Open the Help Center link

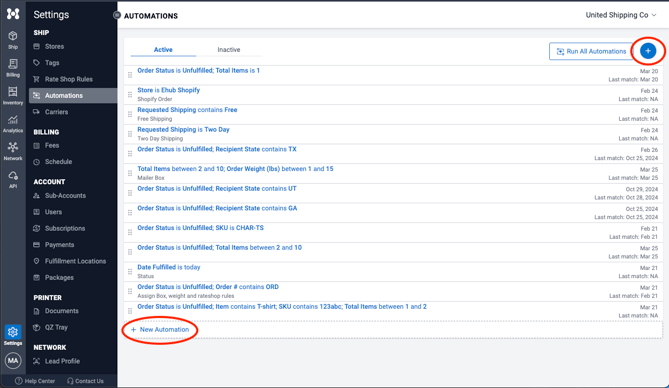[35, 381]
